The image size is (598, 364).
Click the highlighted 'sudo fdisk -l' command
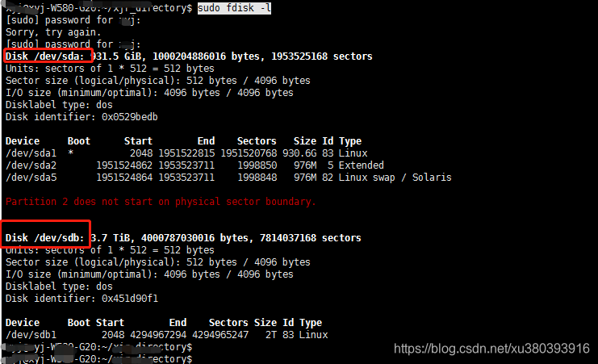[234, 8]
